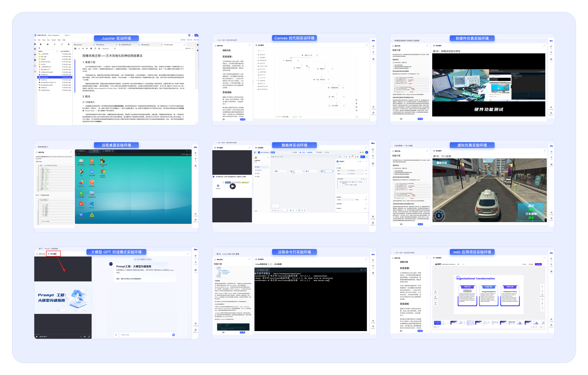Open the VSCode desktop shortcut

click(x=92, y=204)
